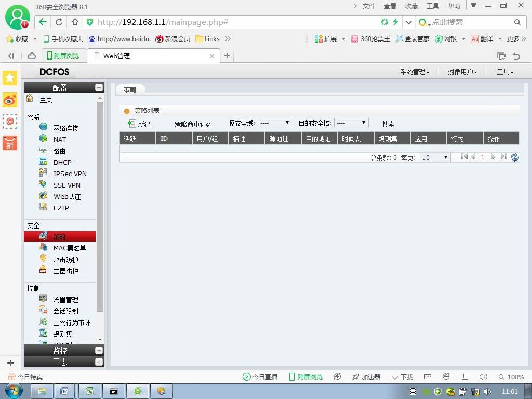The width and height of the screenshot is (532, 399).
Task: Open 系统管理 menu
Action: 415,72
